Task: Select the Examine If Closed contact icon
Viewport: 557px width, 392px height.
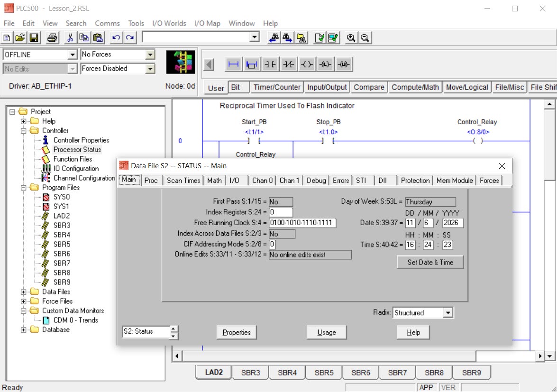Action: (270, 64)
